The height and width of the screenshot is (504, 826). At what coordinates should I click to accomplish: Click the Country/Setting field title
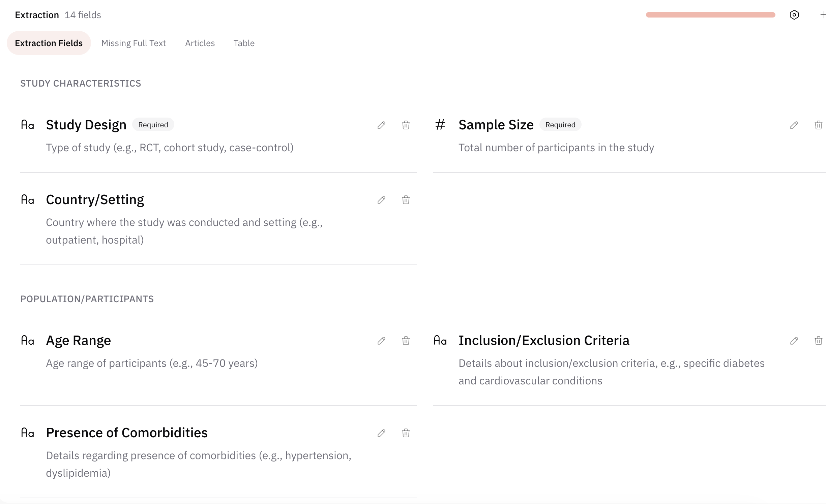[x=95, y=200]
